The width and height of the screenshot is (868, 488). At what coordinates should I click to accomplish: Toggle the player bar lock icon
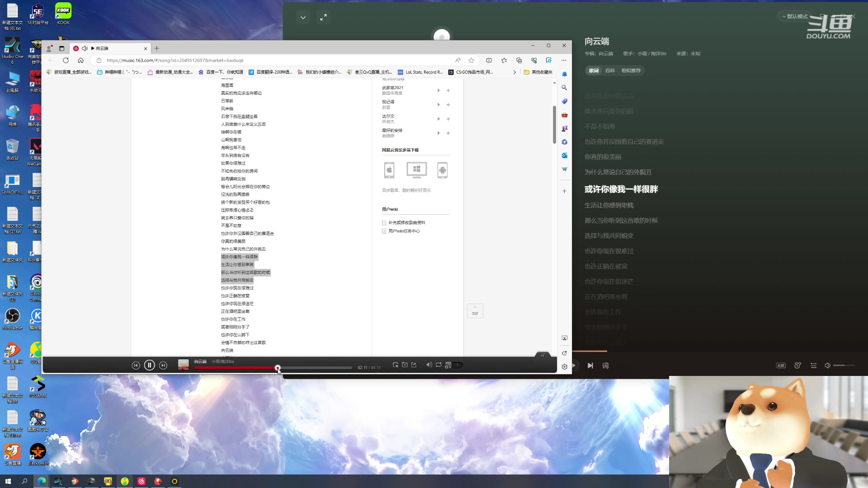click(x=542, y=355)
